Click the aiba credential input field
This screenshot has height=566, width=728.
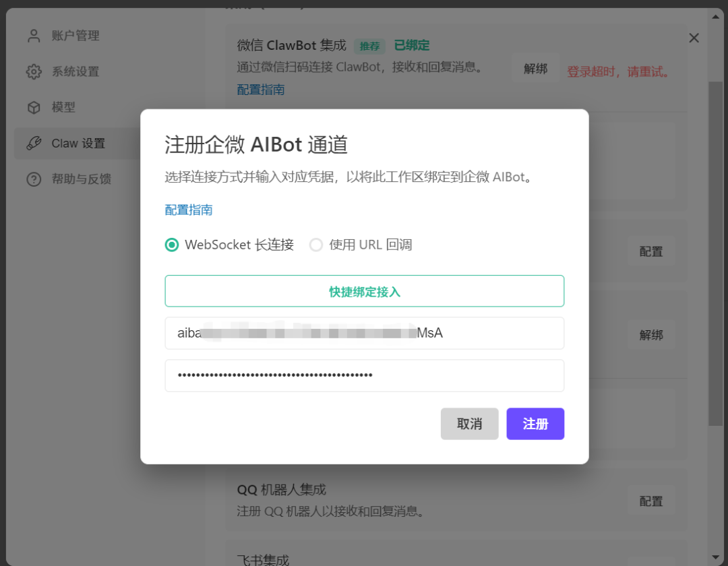364,333
